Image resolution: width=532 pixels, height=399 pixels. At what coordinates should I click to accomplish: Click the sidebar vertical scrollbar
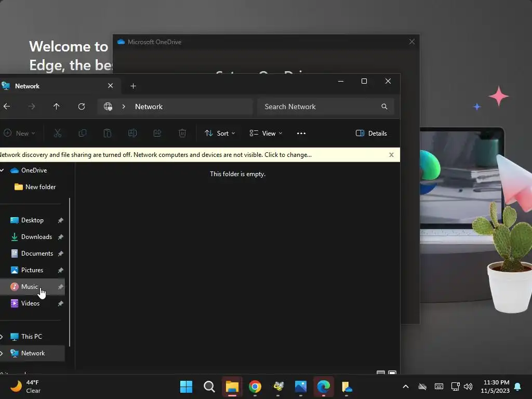(x=70, y=272)
